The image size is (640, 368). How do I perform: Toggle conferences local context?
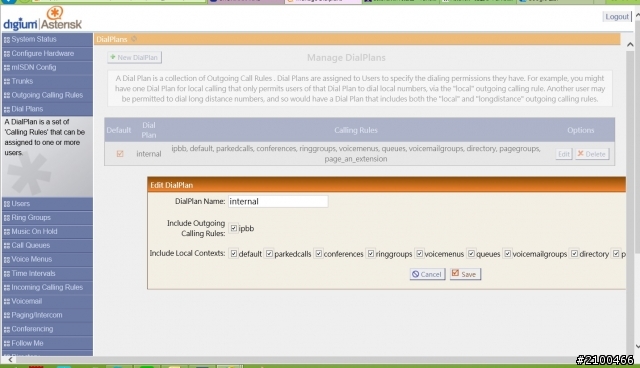pyautogui.click(x=318, y=253)
